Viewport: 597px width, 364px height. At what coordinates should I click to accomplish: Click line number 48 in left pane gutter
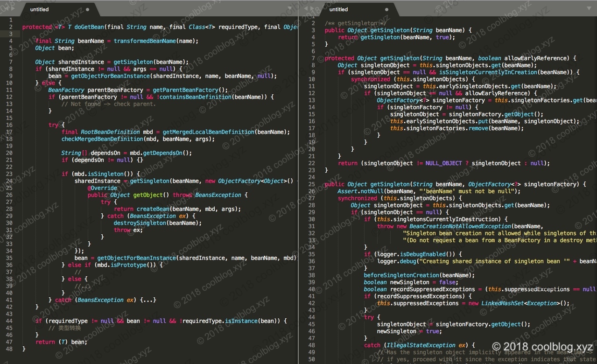click(10, 349)
